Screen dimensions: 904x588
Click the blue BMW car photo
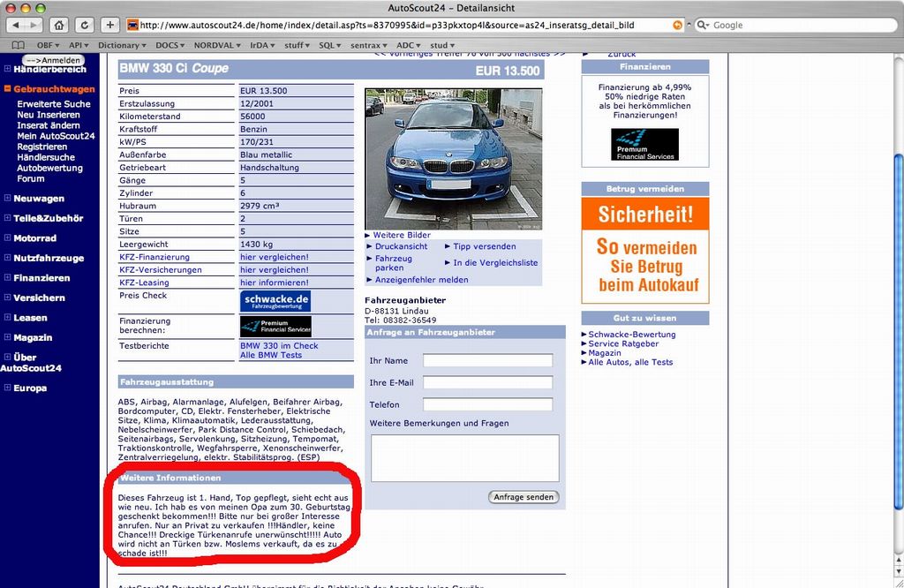(454, 159)
